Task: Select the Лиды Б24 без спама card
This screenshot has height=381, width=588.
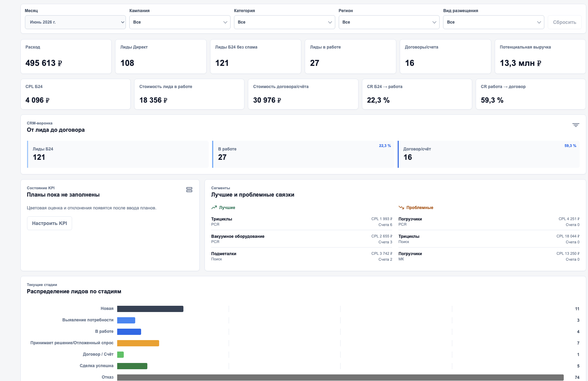Action: coord(256,57)
